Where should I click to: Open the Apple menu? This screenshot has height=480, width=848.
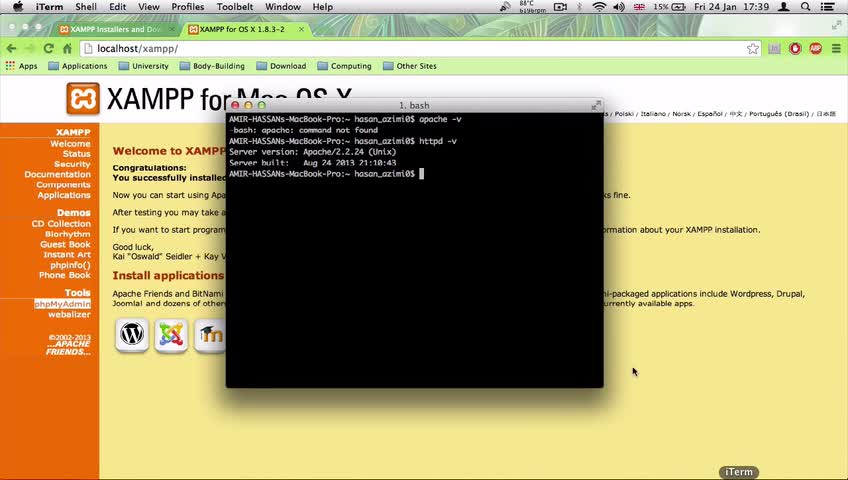18,7
